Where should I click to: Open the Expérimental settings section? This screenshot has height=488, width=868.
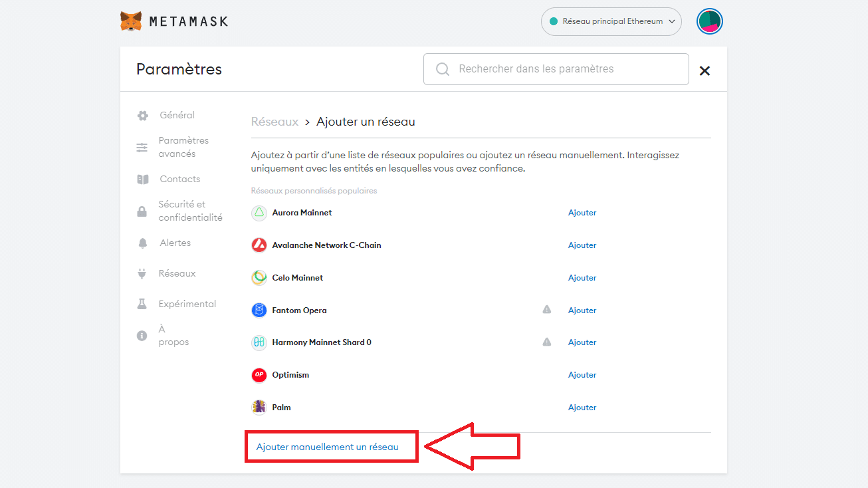pyautogui.click(x=187, y=303)
